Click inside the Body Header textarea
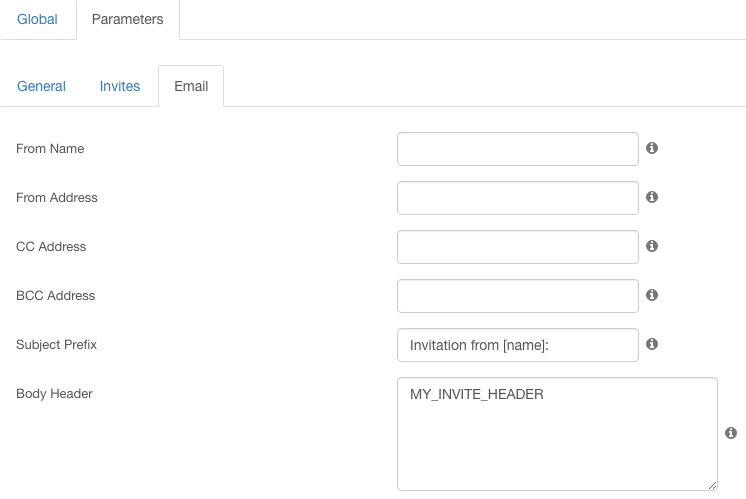The image size is (746, 499). [557, 434]
